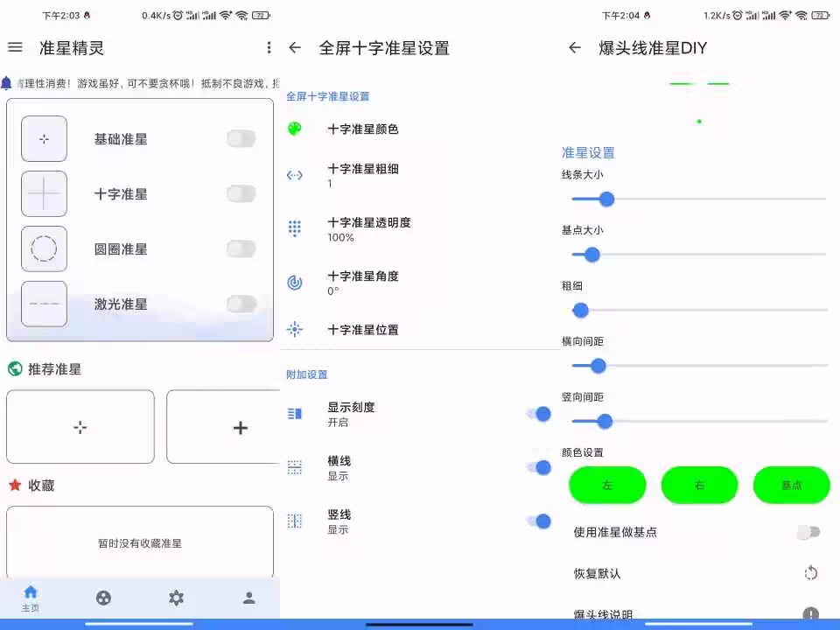Open the 十字准星位置 position icon

click(x=295, y=330)
